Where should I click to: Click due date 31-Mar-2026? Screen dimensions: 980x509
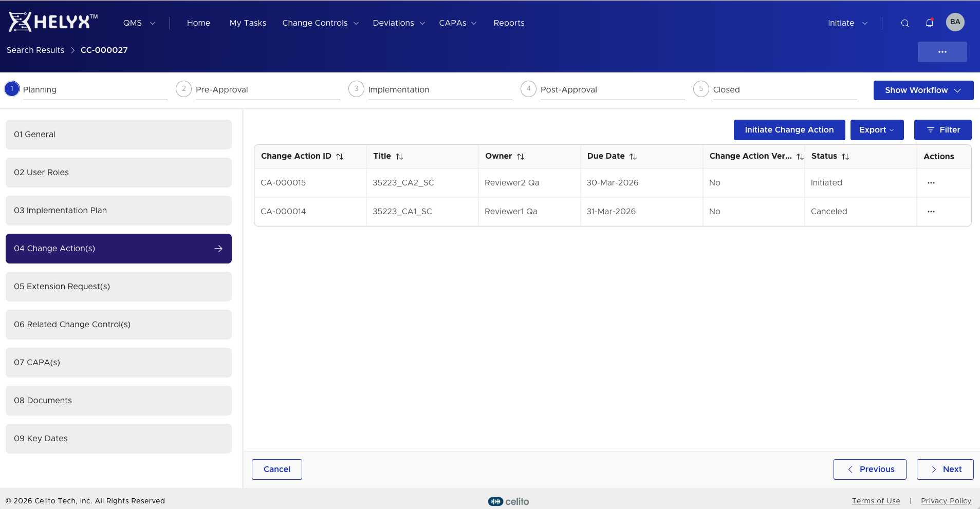point(611,212)
